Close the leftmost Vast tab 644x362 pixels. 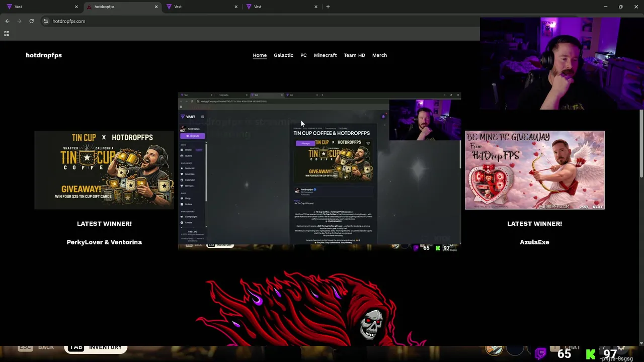pos(76,7)
